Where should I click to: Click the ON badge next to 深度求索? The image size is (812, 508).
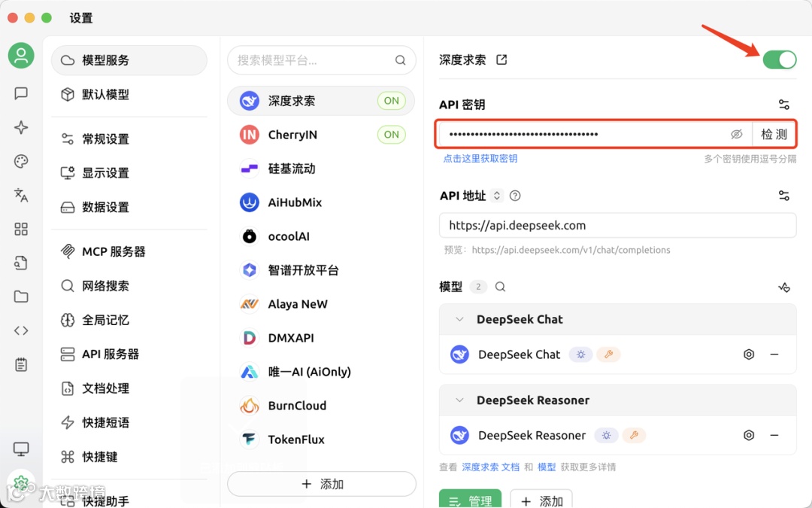tap(392, 101)
